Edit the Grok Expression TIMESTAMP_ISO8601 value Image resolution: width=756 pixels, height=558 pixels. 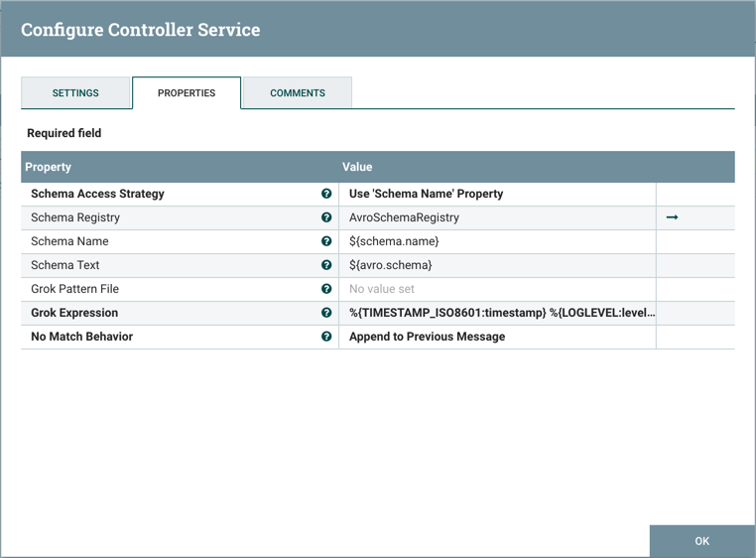tap(496, 313)
